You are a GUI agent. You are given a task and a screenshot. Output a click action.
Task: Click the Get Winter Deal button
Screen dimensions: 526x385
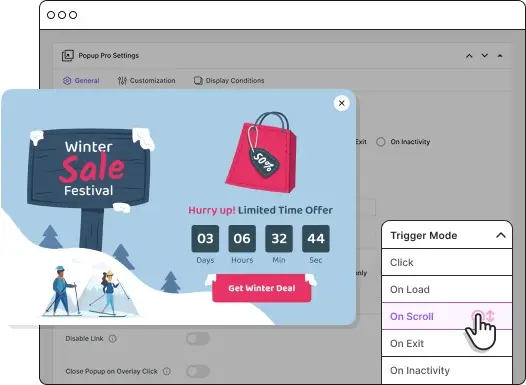[262, 288]
